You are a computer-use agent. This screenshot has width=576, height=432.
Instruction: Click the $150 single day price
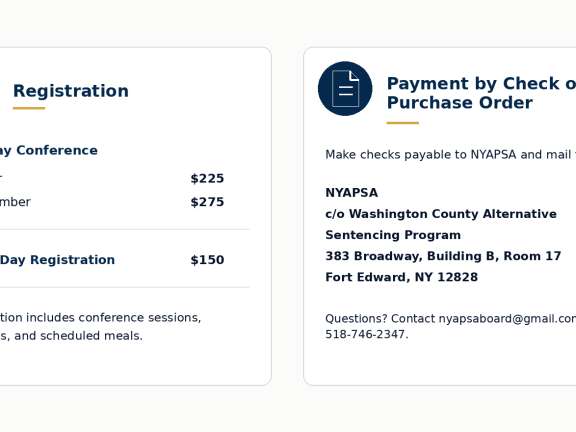click(x=207, y=260)
